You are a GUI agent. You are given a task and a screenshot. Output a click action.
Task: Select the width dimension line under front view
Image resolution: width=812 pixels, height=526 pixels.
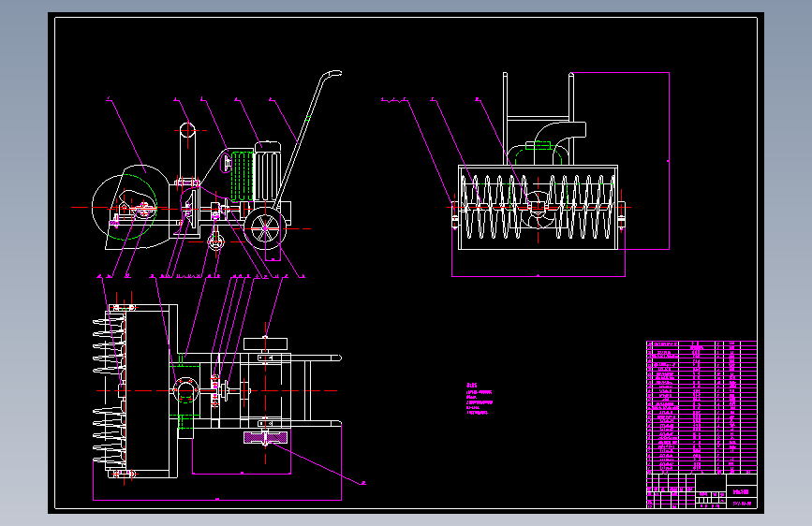coord(538,276)
